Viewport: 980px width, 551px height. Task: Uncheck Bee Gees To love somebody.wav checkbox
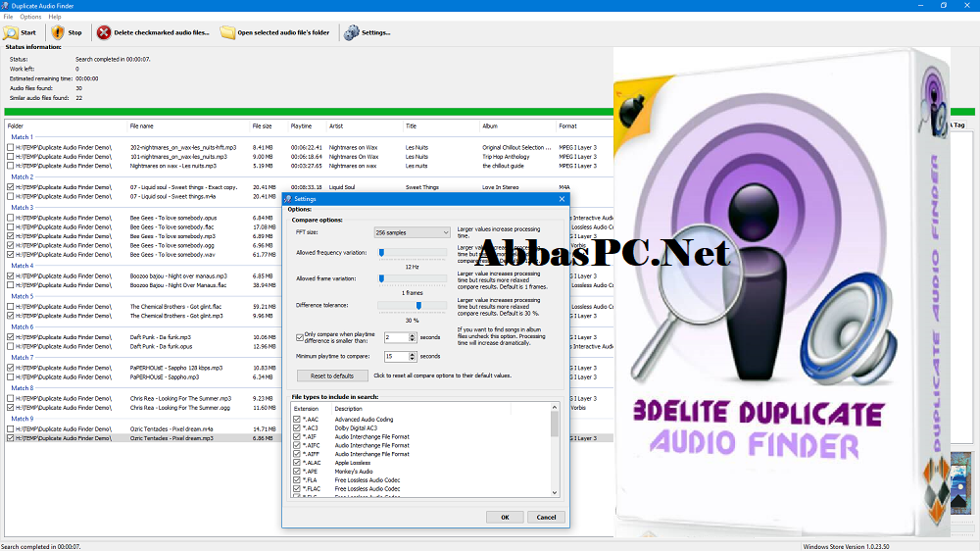click(10, 255)
